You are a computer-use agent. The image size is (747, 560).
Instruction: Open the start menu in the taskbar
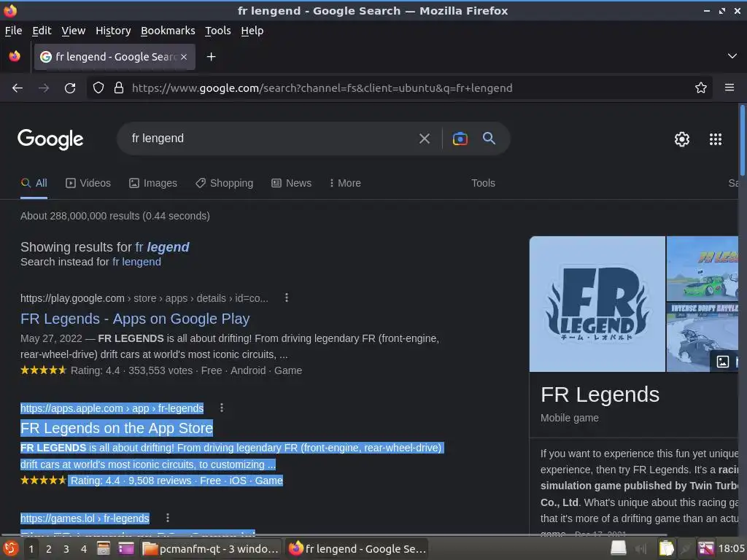point(10,548)
